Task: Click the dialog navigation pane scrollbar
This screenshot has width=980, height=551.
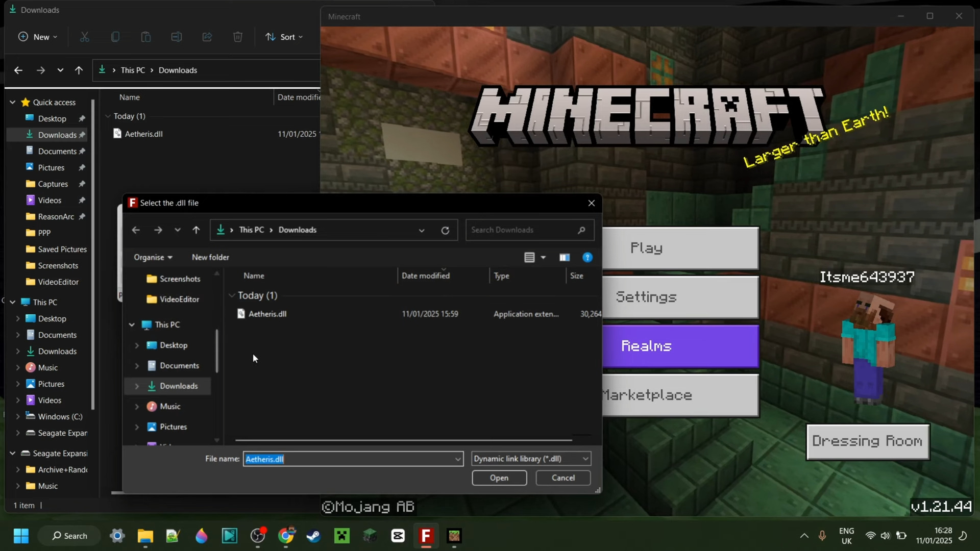Action: click(217, 351)
